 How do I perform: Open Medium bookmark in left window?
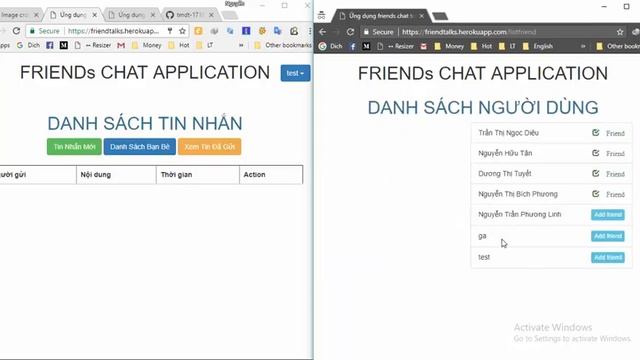[64, 45]
